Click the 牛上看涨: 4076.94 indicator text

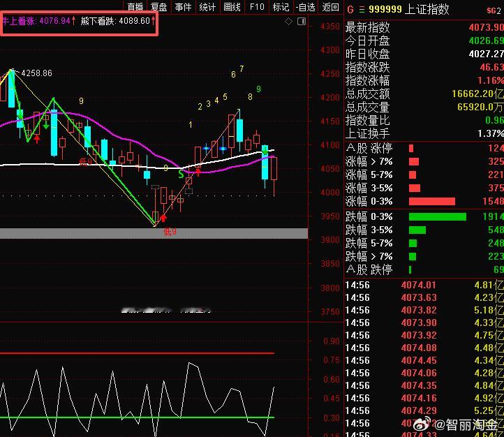tap(38, 21)
